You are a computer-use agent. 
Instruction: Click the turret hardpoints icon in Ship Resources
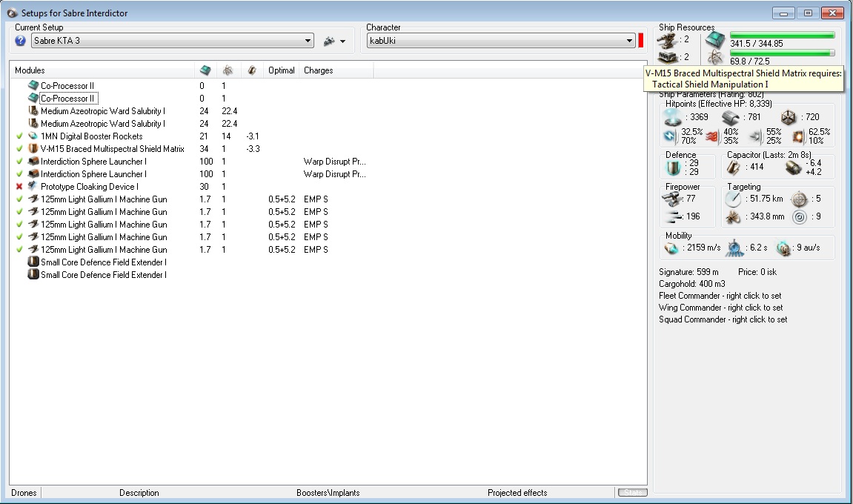(x=668, y=40)
